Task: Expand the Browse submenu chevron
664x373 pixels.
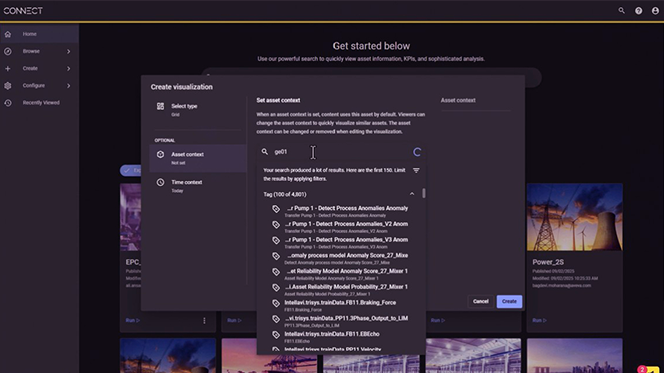Action: coord(69,51)
